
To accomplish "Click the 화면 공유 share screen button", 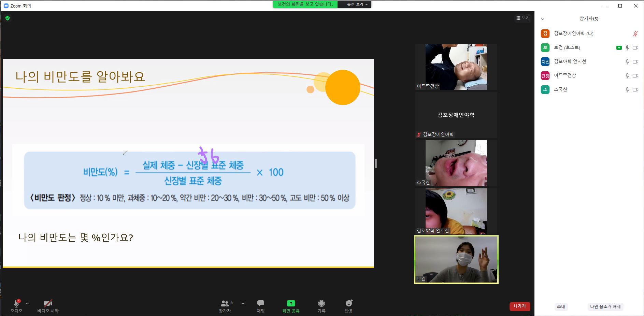I will pyautogui.click(x=291, y=306).
